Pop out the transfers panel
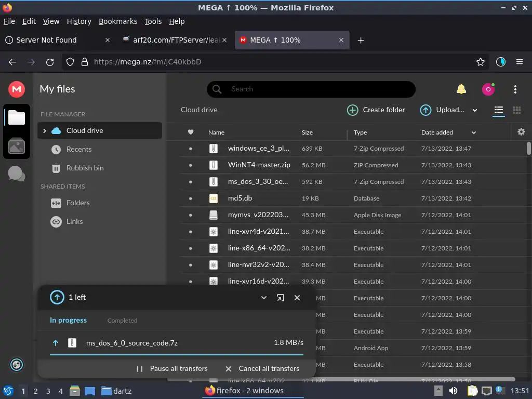 280,298
